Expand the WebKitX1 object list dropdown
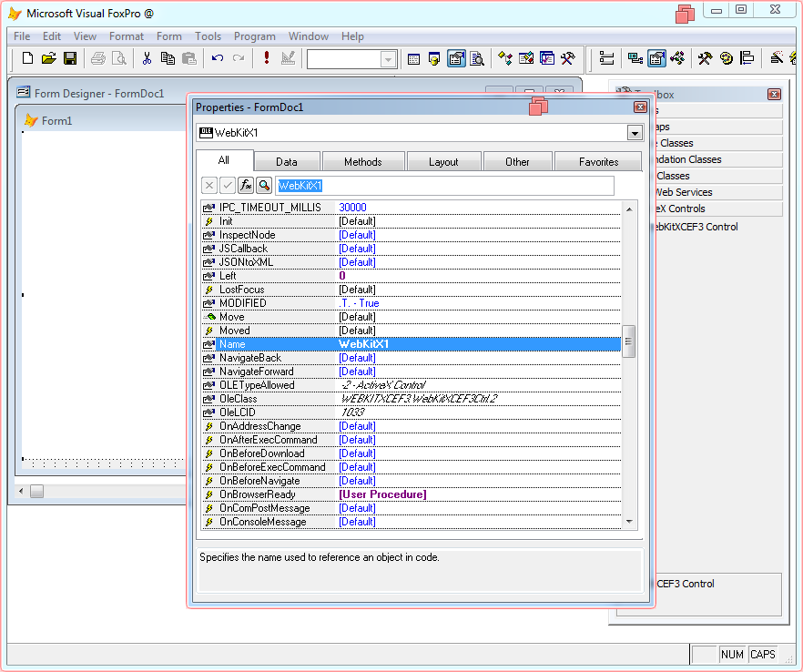The width and height of the screenshot is (803, 672). click(635, 133)
